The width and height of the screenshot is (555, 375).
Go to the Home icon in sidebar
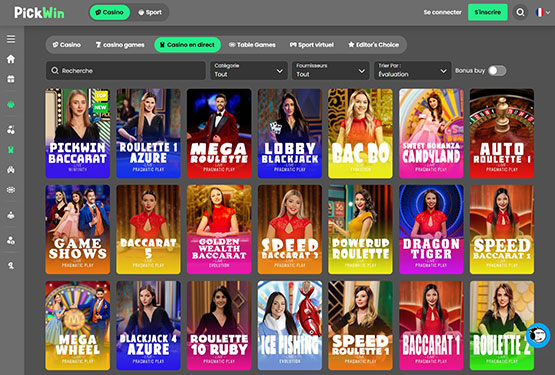click(x=11, y=59)
